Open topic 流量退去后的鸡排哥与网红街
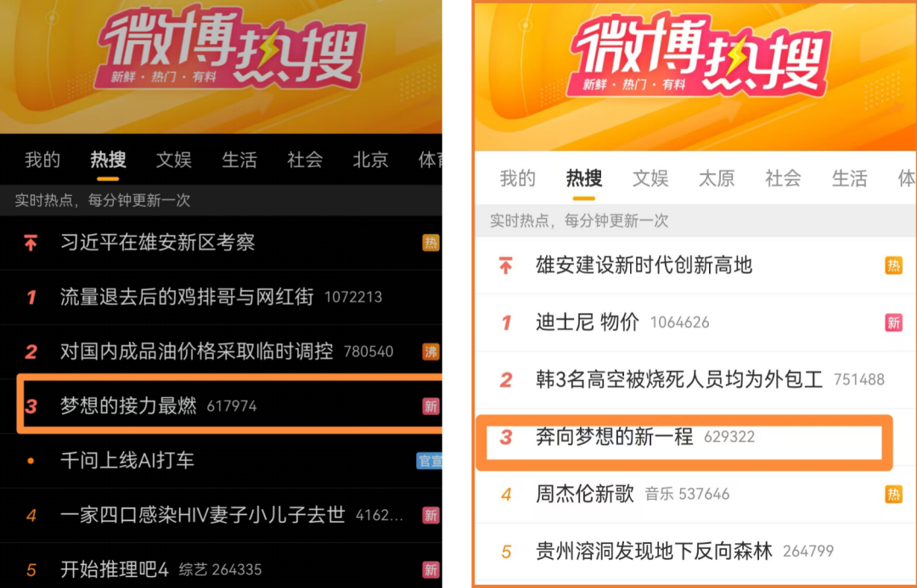 point(187,297)
